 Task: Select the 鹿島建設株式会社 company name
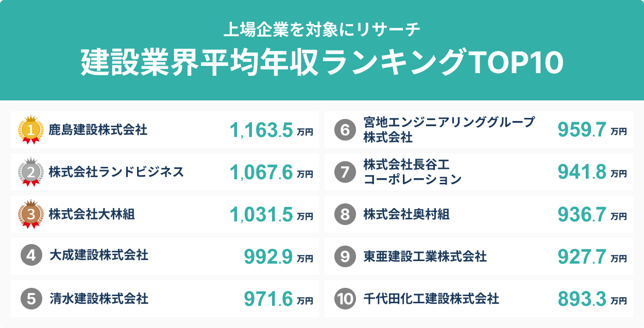(98, 130)
